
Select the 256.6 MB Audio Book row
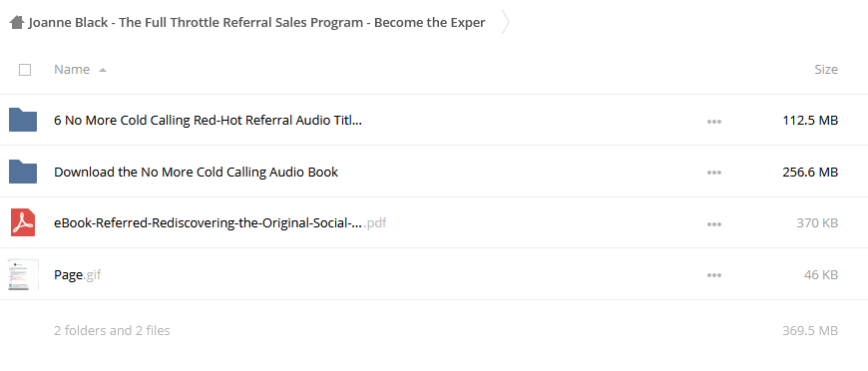click(434, 172)
